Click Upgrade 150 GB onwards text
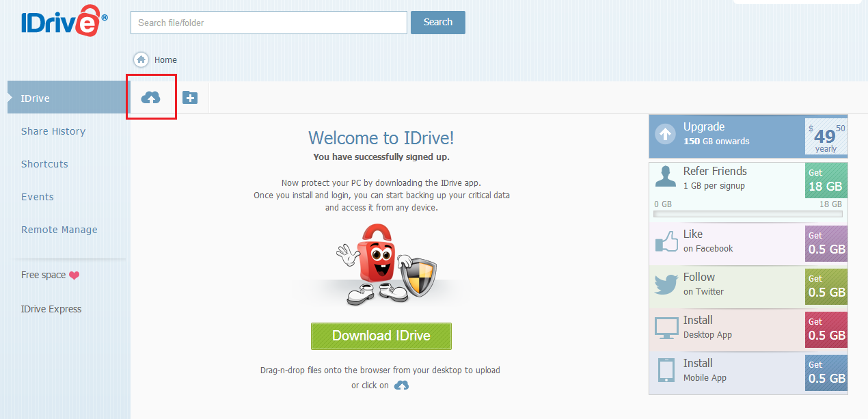Image resolution: width=868 pixels, height=419 pixels. pos(716,134)
